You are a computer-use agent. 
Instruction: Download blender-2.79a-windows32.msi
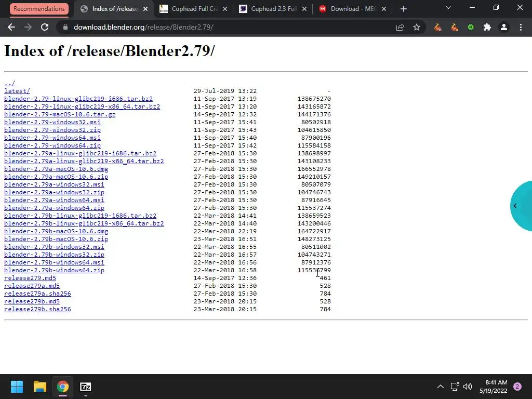pos(54,184)
